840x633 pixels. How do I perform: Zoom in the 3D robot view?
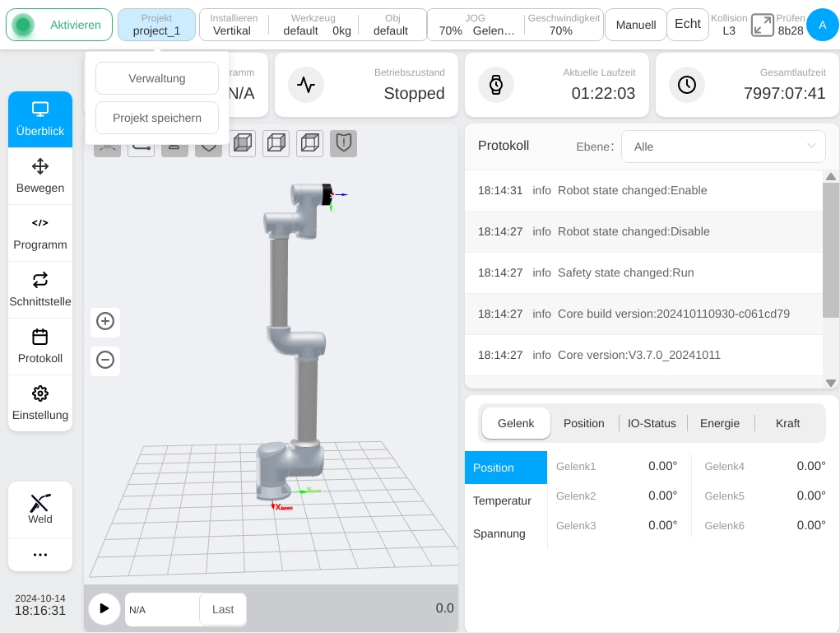click(x=105, y=321)
